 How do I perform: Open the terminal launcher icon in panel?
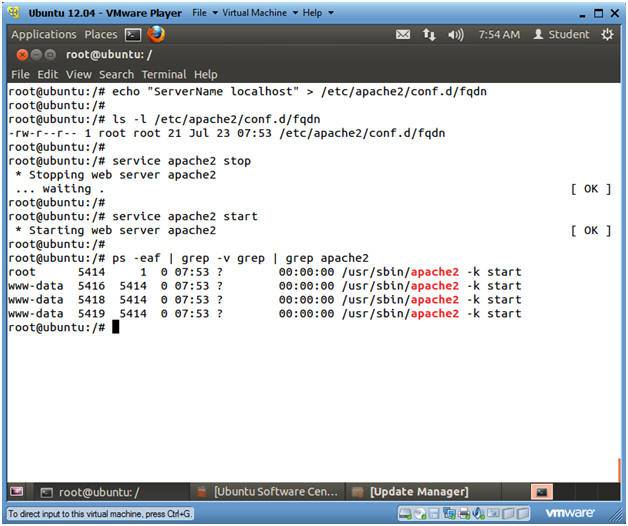[133, 34]
